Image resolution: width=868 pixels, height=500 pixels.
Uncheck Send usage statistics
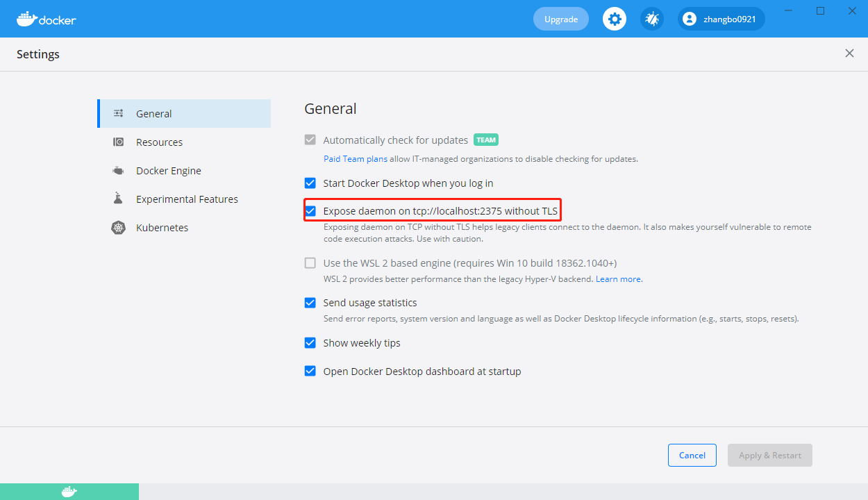click(310, 303)
